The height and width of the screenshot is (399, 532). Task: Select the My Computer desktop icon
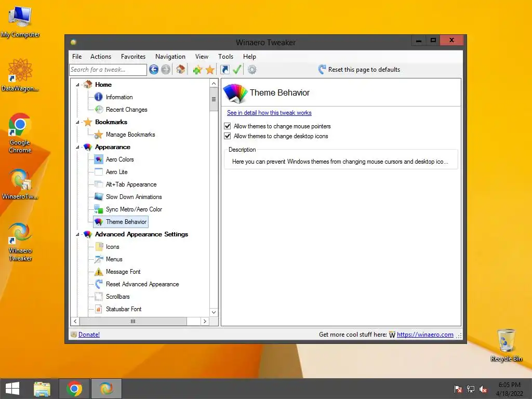pos(20,22)
